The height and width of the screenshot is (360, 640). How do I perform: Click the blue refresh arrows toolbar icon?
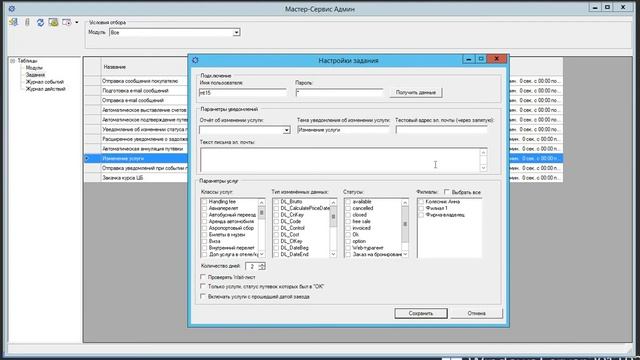click(x=40, y=22)
